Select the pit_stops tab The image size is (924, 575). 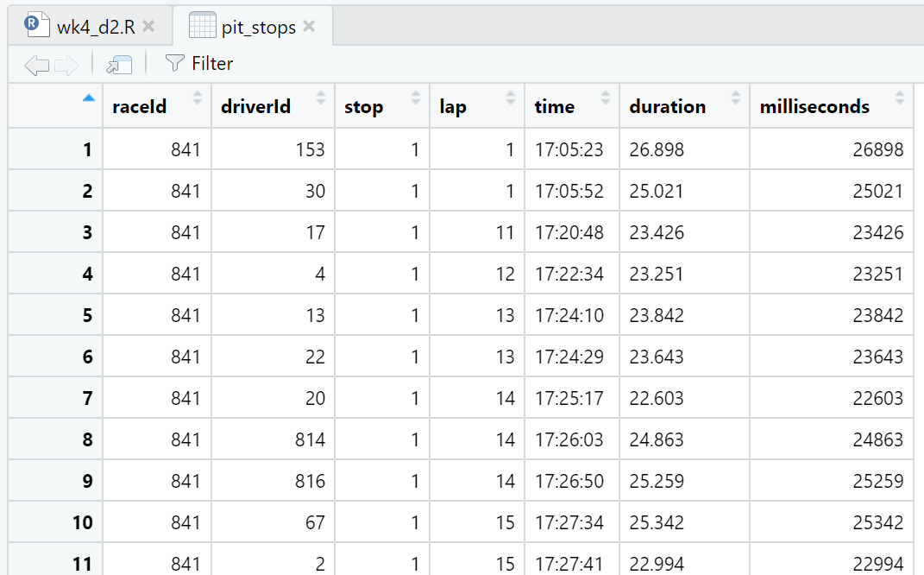click(258, 27)
